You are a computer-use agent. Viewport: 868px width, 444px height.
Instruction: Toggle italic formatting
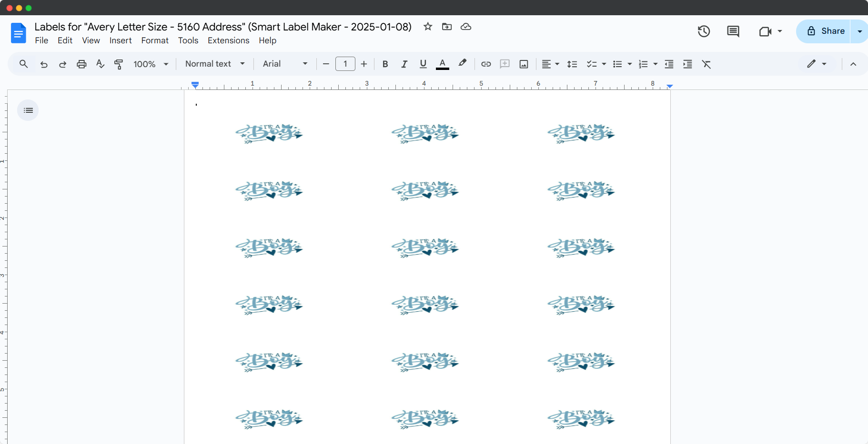404,64
